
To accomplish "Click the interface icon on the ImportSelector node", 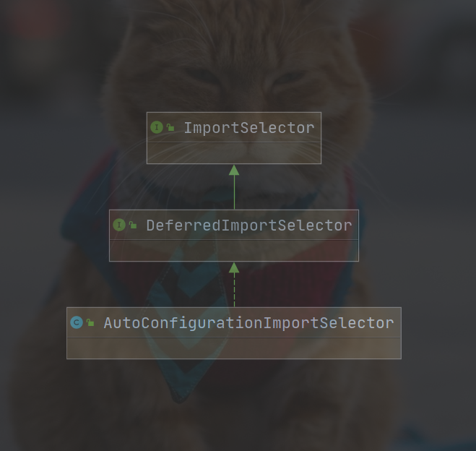I will [157, 127].
